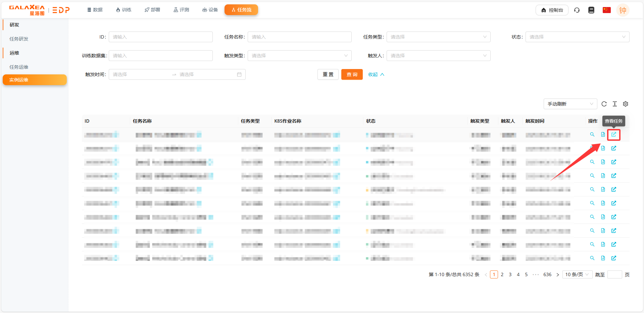Click the row density height icon
644x313 pixels.
615,104
